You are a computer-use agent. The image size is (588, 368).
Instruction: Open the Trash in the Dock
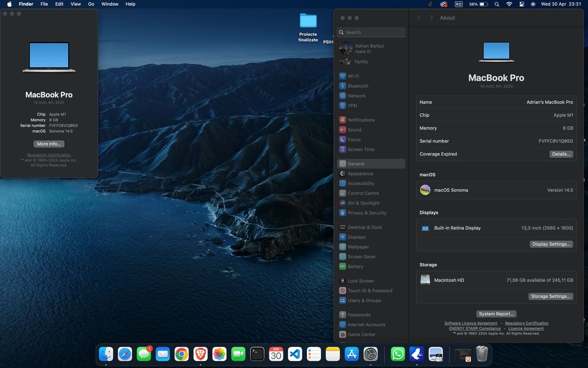pyautogui.click(x=482, y=354)
